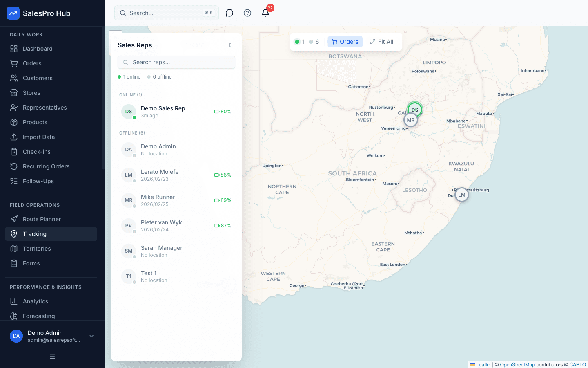Viewport: 588px width, 368px height.
Task: Click the sidebar collapse hamburger icon
Action: tap(52, 357)
